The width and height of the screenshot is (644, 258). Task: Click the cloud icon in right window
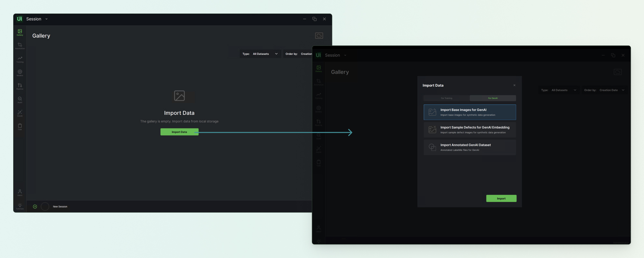618,72
